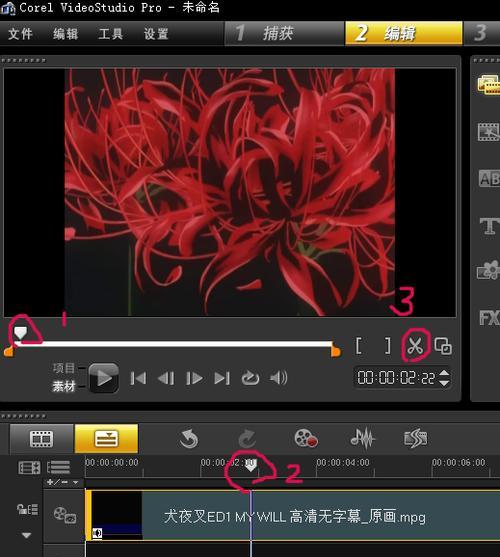The image size is (500, 557).
Task: Open the sound mixer
Action: click(x=363, y=438)
